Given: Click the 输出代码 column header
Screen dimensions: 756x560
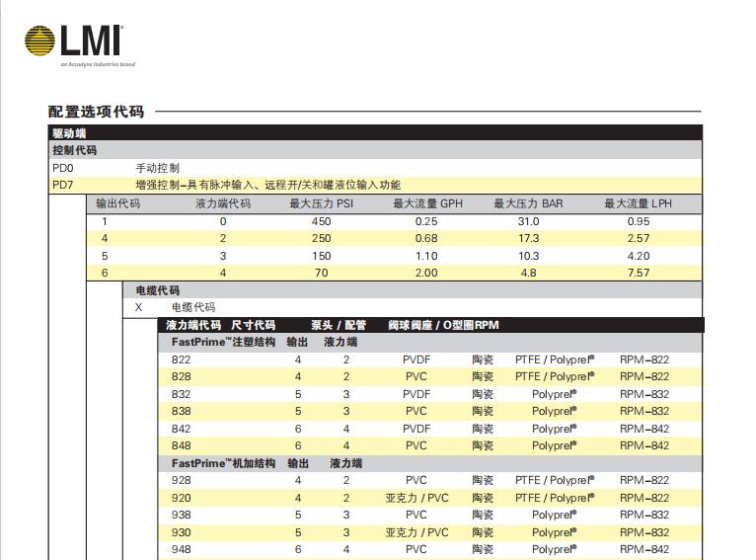Looking at the screenshot, I should point(117,203).
